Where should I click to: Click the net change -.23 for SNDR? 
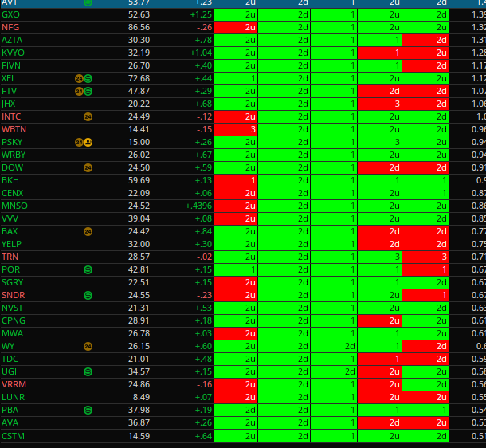205,295
